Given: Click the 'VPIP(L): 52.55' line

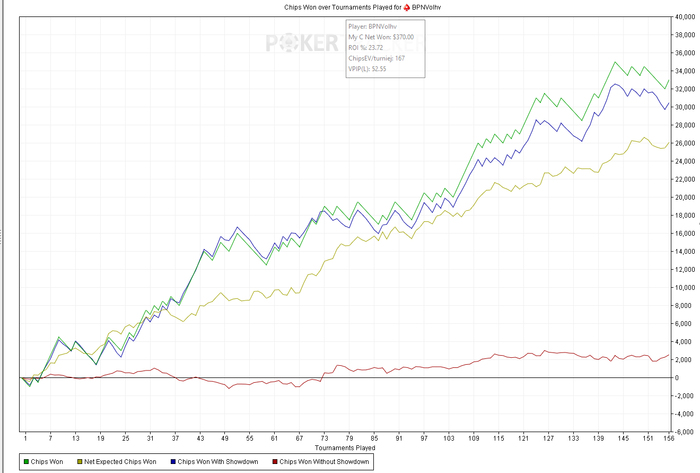Looking at the screenshot, I should [367, 69].
